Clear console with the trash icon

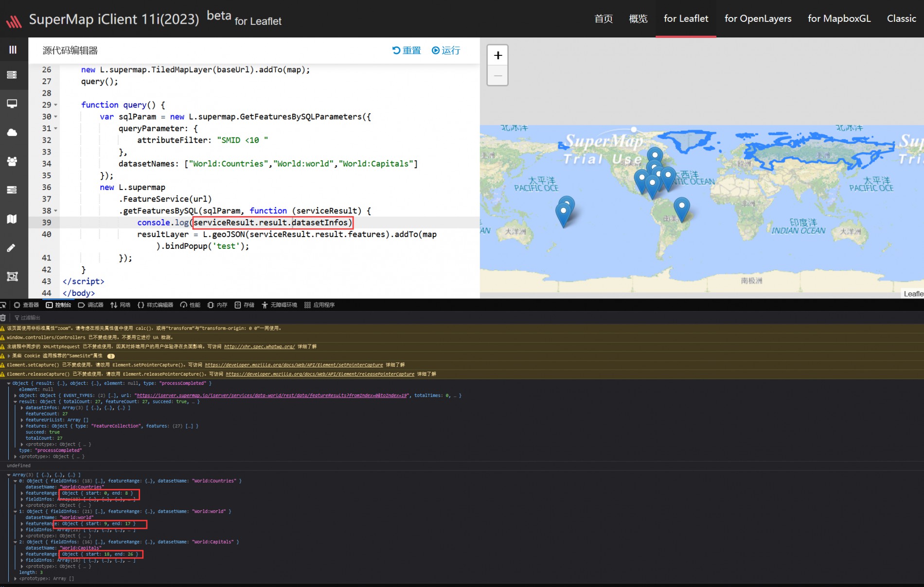[x=3, y=318]
